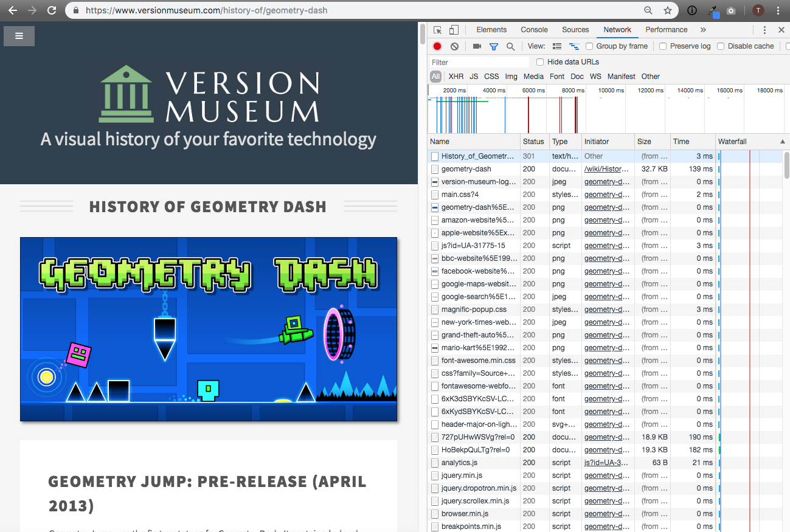
Task: Filter requests by CSS
Action: pyautogui.click(x=491, y=77)
